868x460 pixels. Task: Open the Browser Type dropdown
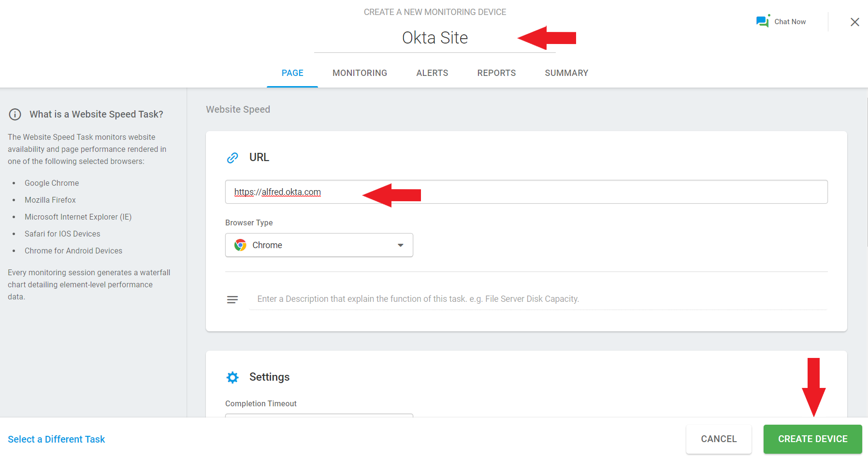319,245
